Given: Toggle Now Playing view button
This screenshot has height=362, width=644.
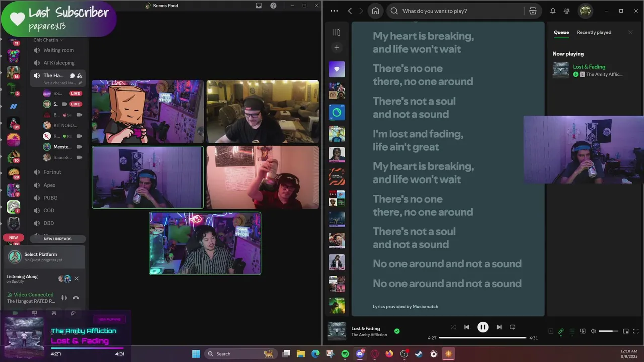Looking at the screenshot, I should coord(551,331).
